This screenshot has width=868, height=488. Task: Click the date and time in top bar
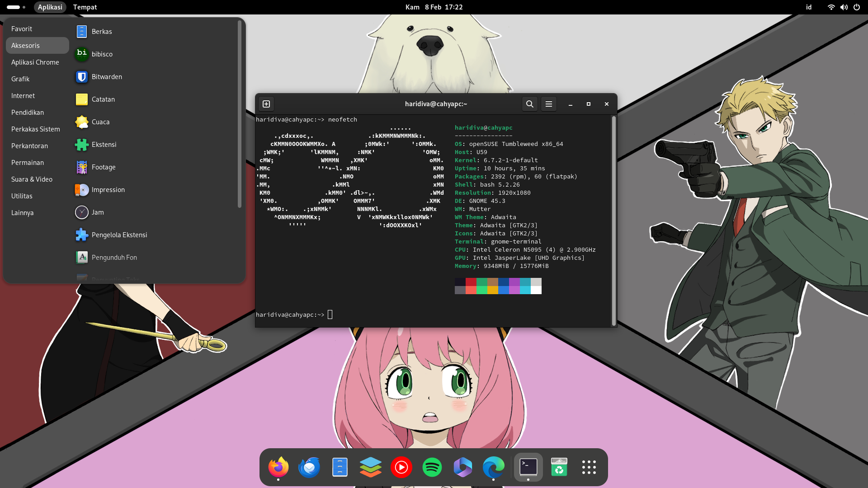click(x=434, y=7)
